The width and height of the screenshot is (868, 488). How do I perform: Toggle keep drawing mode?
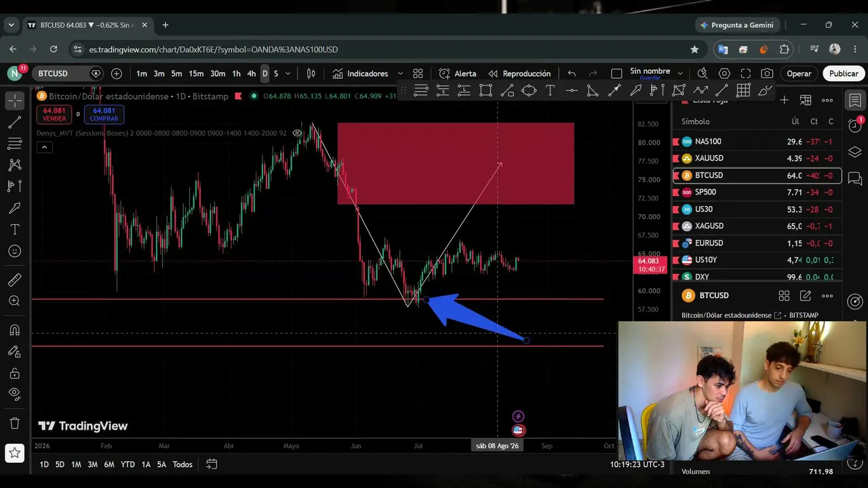(x=14, y=352)
